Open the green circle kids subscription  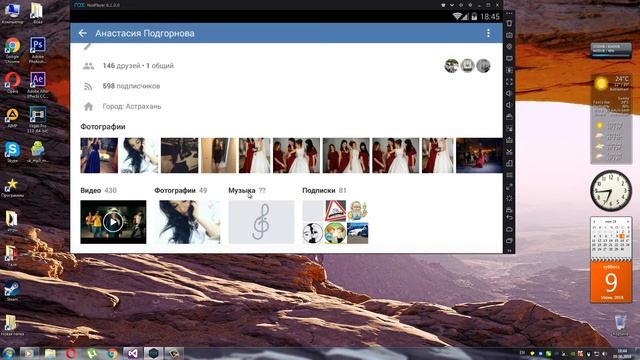(335, 233)
